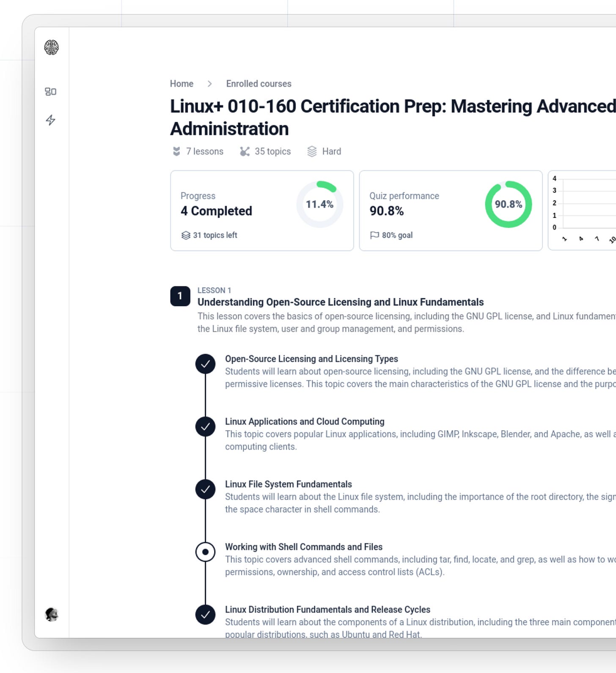Click the '31 topics left' text
This screenshot has height=673, width=616.
click(x=215, y=235)
